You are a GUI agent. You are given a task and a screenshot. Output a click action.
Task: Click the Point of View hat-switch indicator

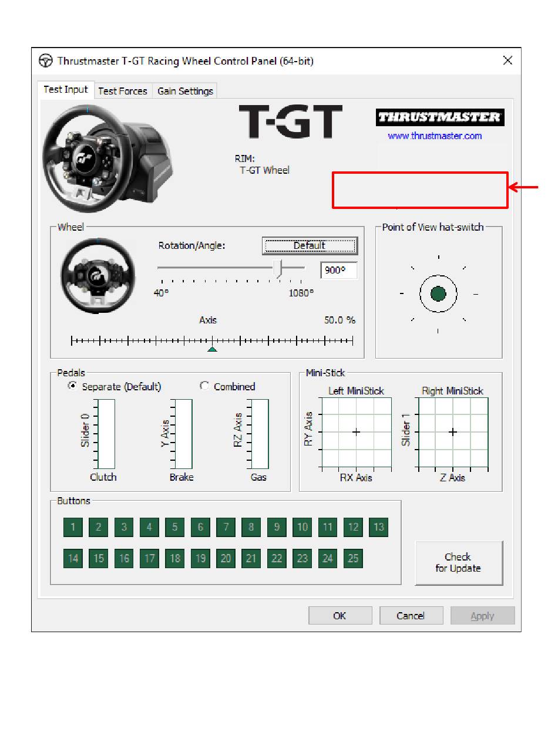pos(438,293)
